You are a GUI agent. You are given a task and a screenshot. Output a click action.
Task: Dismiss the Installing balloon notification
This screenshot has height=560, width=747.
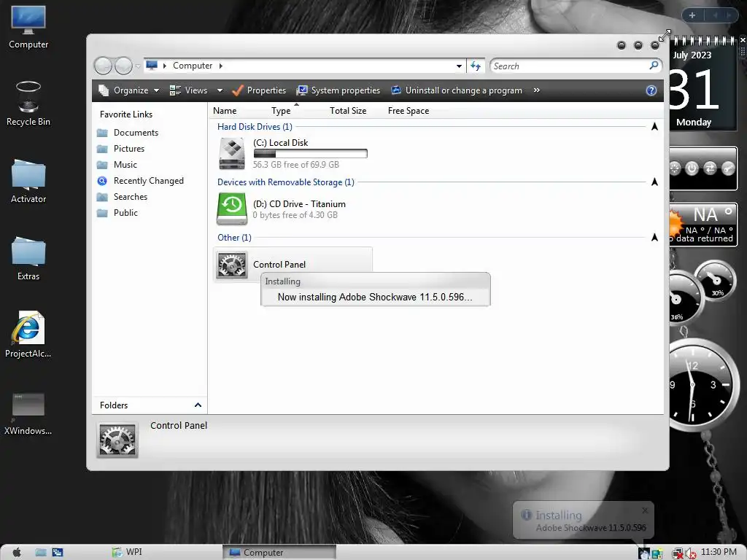point(645,510)
